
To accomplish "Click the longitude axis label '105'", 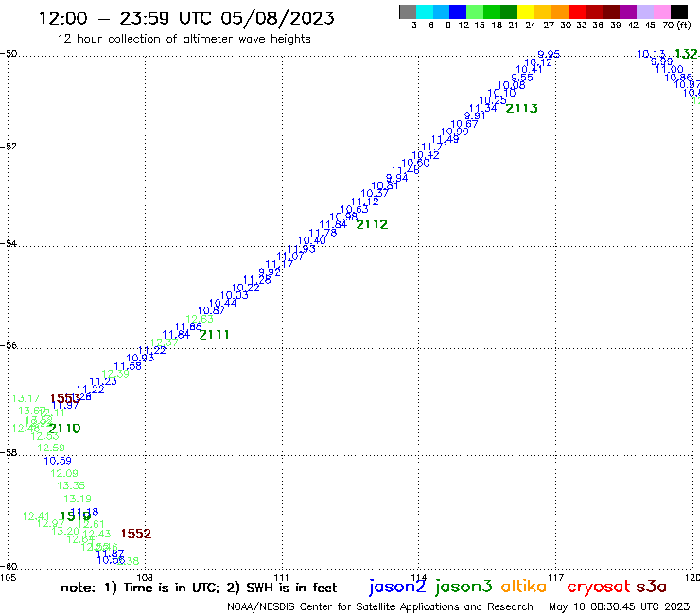I will tap(8, 577).
